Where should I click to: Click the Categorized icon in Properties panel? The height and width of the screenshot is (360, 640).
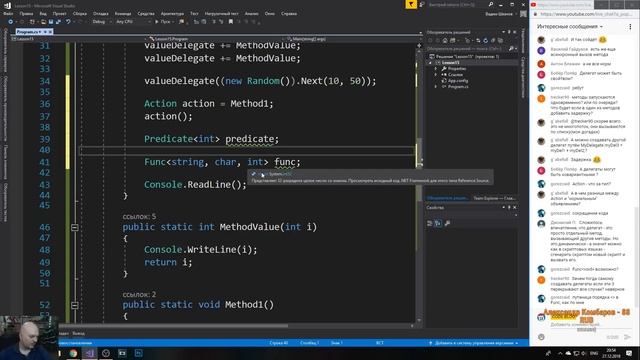(x=429, y=223)
